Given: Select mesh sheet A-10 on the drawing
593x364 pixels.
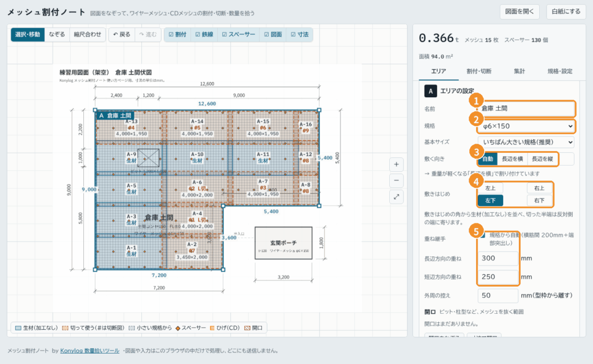Looking at the screenshot, I should [x=197, y=157].
